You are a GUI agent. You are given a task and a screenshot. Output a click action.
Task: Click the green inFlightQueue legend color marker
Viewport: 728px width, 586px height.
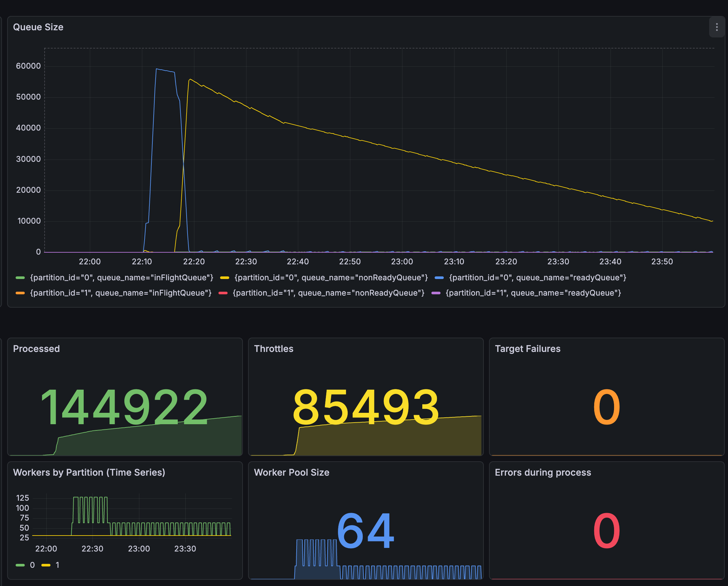click(x=20, y=277)
